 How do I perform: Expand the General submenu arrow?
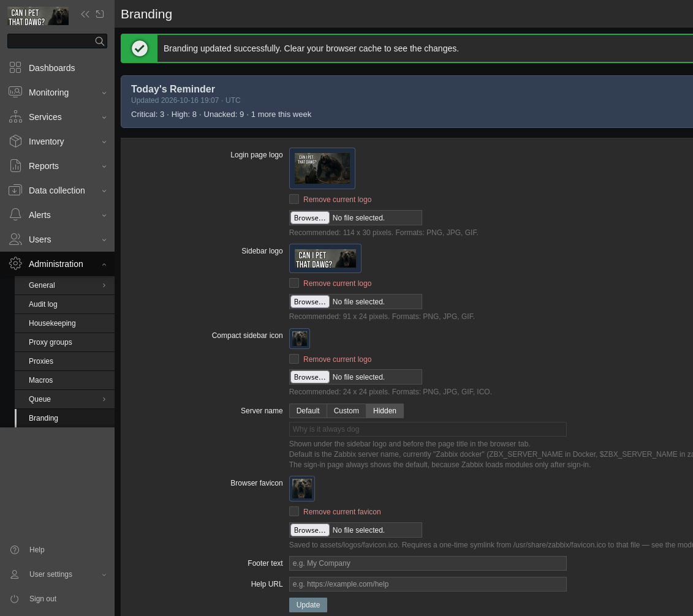pos(104,285)
